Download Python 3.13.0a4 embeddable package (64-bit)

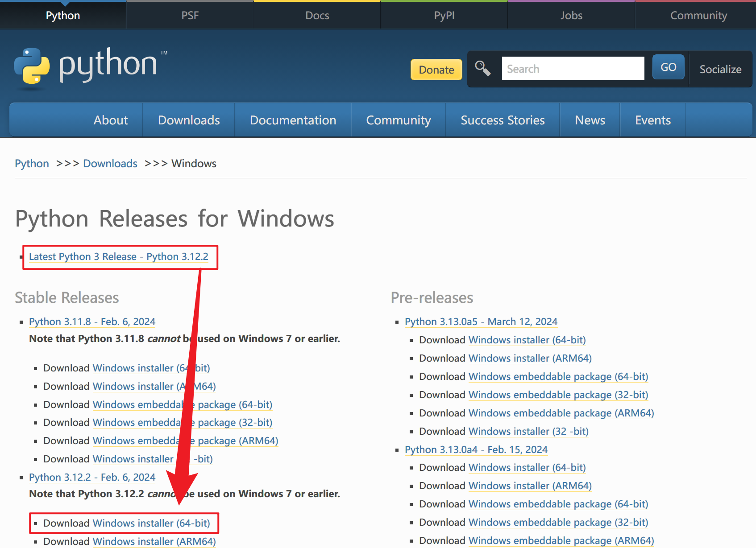point(558,504)
